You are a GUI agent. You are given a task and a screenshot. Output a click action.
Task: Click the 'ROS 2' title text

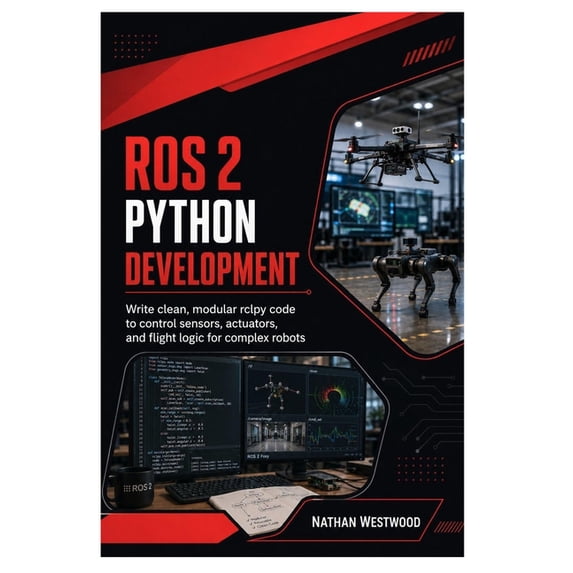tap(183, 163)
